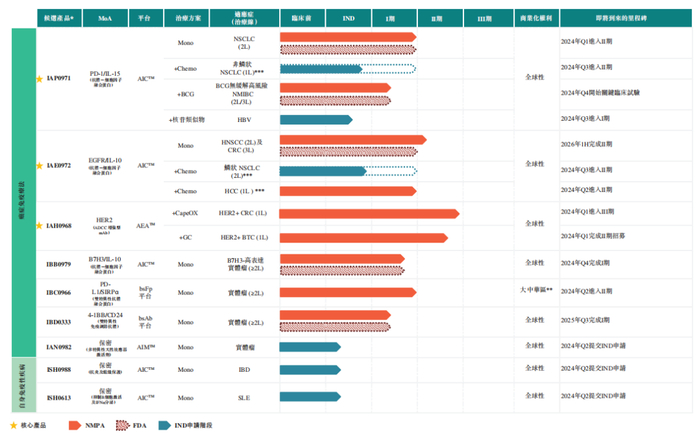Click product name IBB0979
The height and width of the screenshot is (436, 700).
pyautogui.click(x=58, y=264)
